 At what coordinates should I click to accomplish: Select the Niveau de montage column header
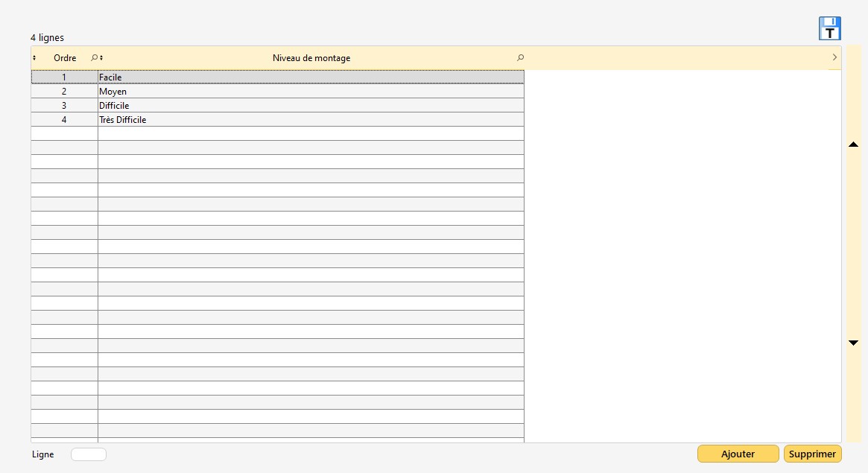point(311,58)
